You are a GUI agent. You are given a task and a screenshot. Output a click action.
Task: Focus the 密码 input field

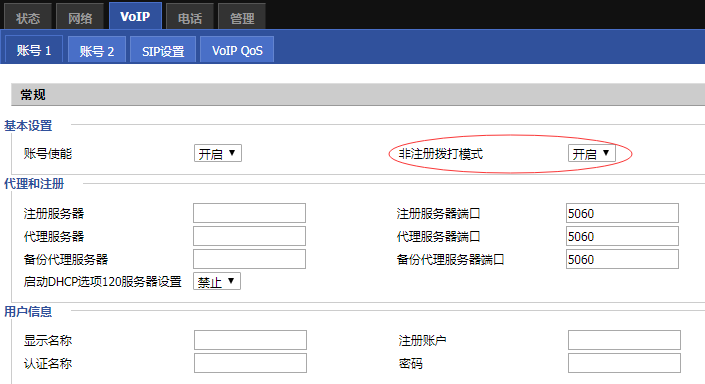(624, 363)
